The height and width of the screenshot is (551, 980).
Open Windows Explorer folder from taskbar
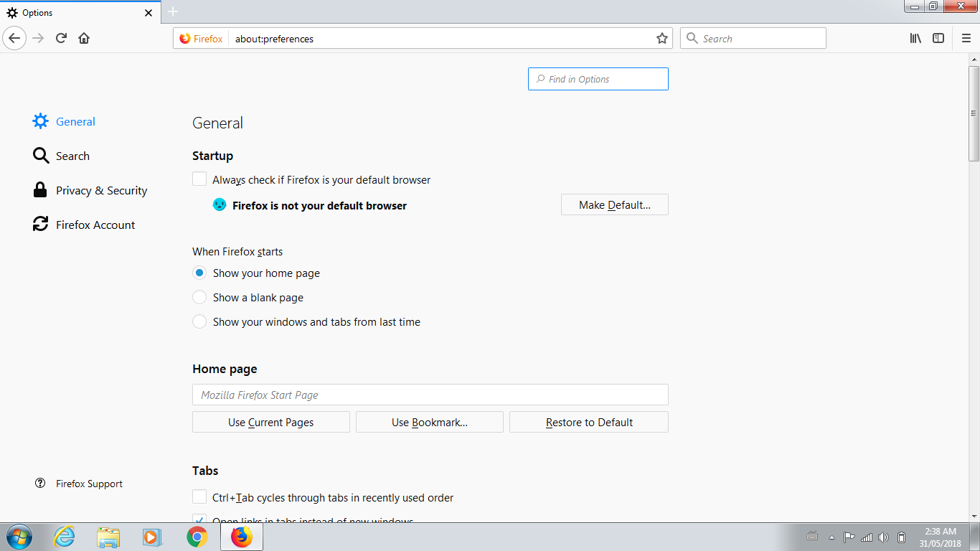pos(108,537)
